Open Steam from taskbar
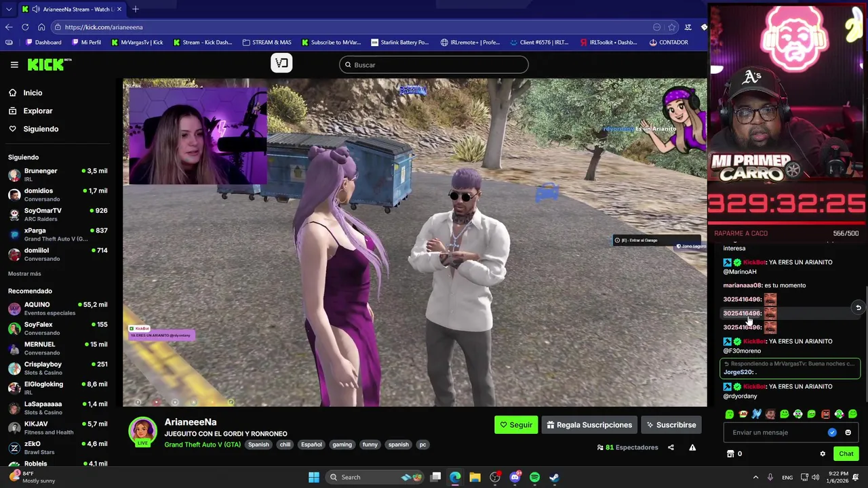The width and height of the screenshot is (868, 488). [554, 477]
